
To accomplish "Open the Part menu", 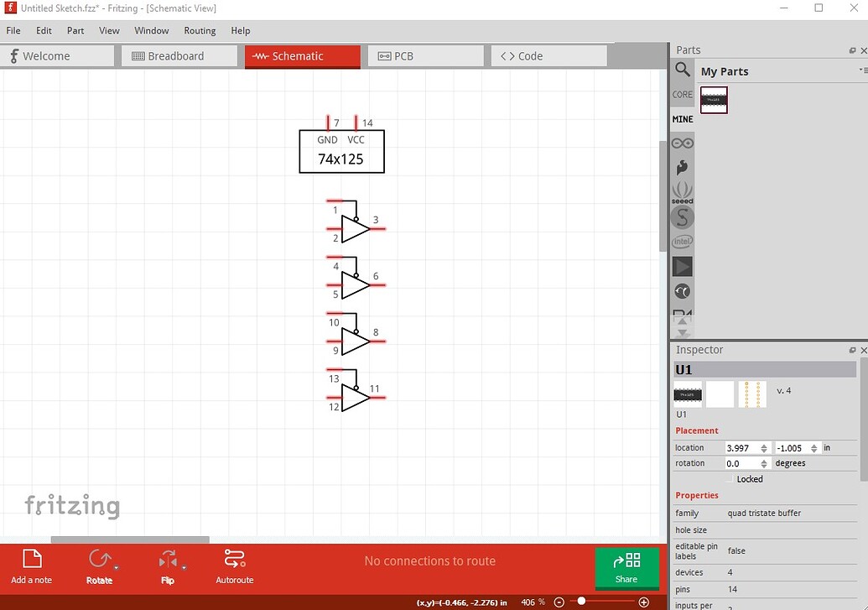I will (x=75, y=30).
